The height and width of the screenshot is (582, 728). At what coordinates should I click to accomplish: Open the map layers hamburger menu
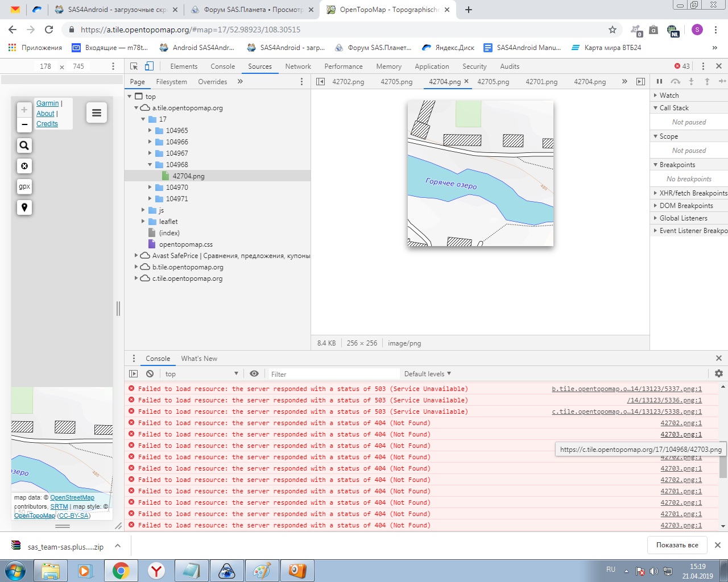97,113
